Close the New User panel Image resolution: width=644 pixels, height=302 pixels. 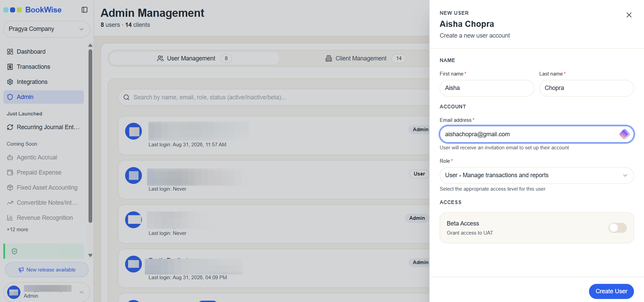point(629,15)
